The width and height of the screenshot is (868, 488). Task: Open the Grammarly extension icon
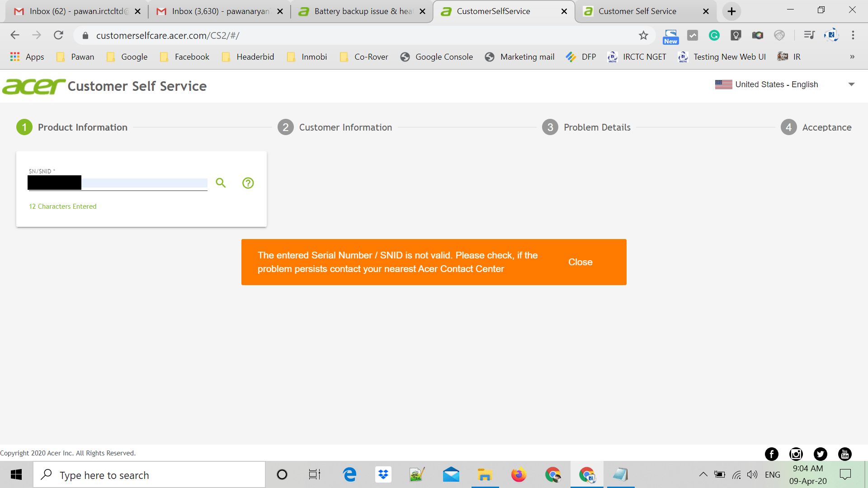(714, 35)
